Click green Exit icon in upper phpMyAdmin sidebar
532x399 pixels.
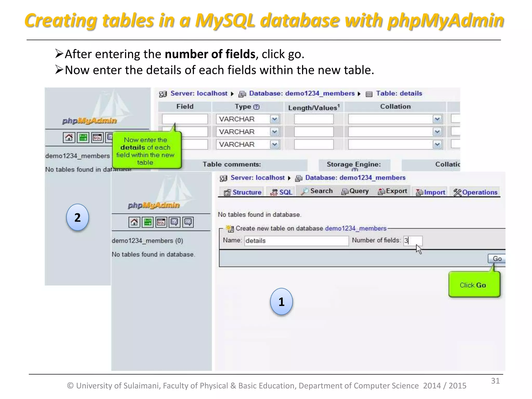pyautogui.click(x=83, y=137)
